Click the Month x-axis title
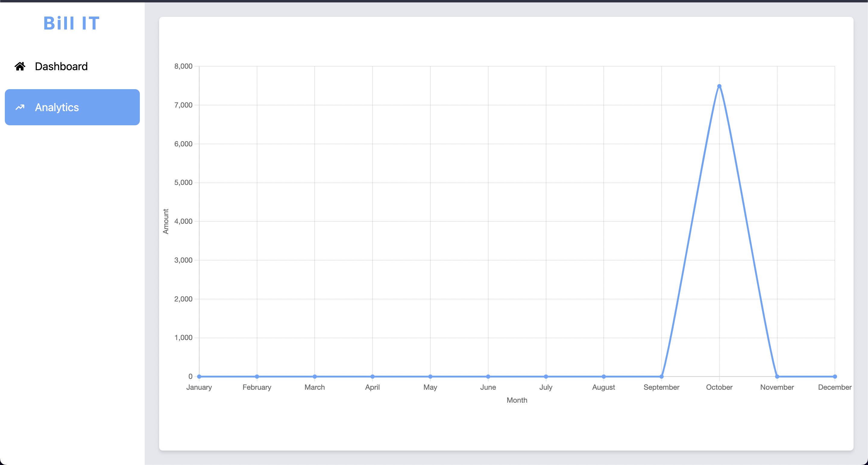868x465 pixels. click(x=517, y=400)
